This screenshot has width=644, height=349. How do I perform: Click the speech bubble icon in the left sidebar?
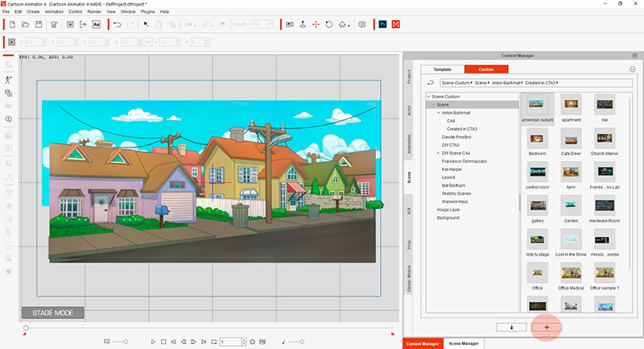pos(8,118)
